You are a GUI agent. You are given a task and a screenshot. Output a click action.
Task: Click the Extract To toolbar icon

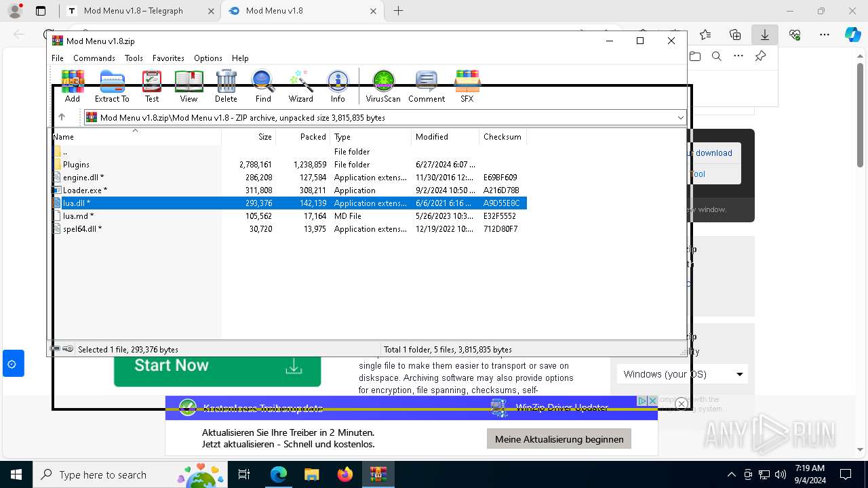click(112, 86)
